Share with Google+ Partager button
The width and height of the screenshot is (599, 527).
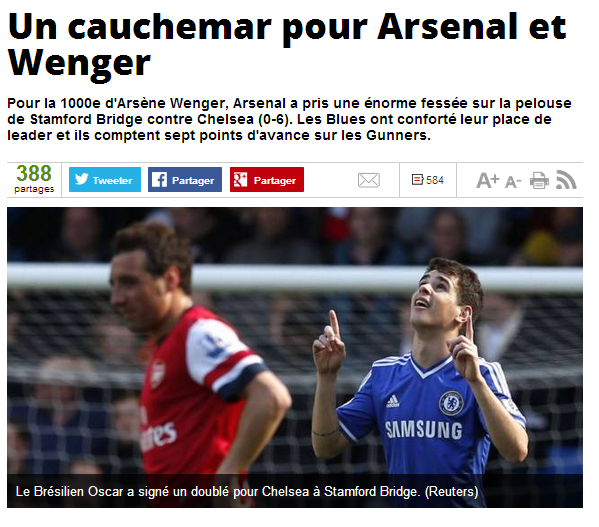267,179
